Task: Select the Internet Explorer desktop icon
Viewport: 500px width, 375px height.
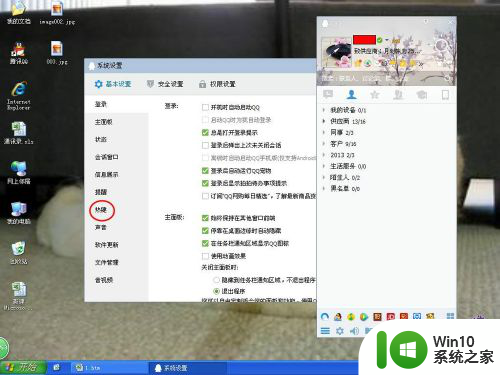Action: 19,96
